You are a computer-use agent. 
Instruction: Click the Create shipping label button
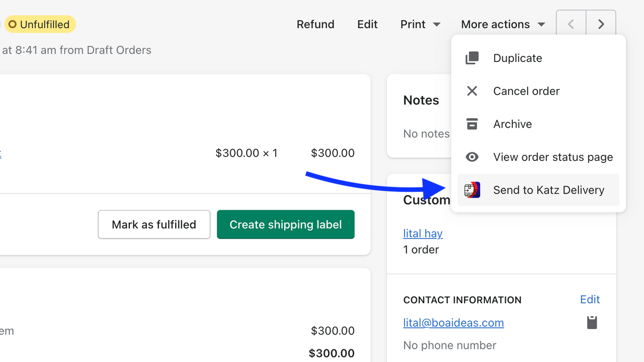285,224
